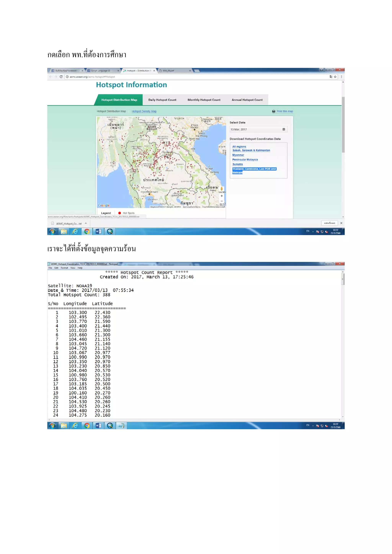The image size is (392, 554).
Task: Click the browser reload icon
Action: (61, 77)
